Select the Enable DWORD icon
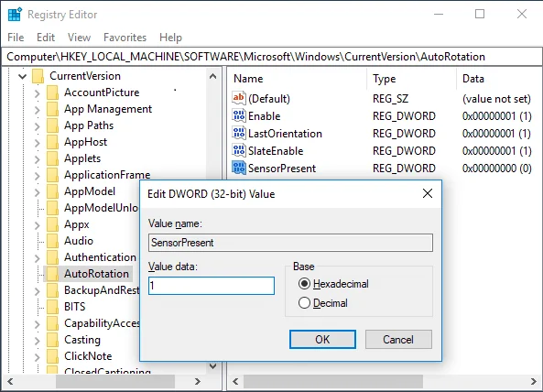Screen dimensions: 543x392 [239, 115]
